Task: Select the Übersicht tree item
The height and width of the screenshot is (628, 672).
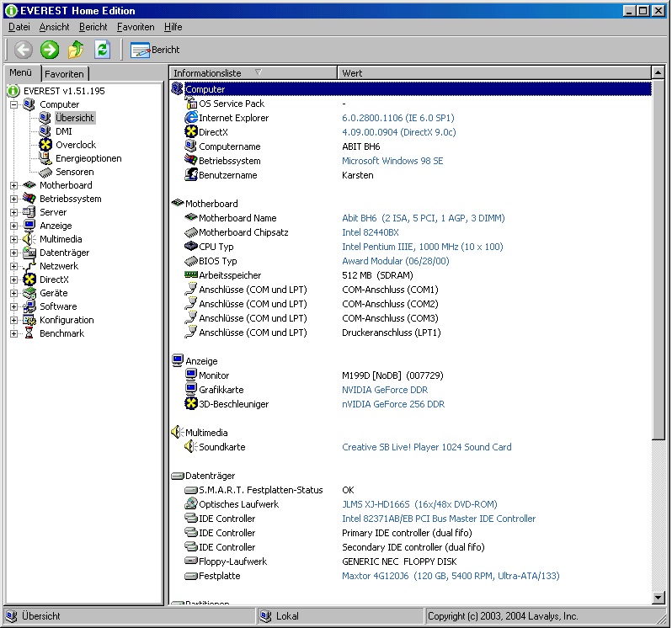Action: (75, 118)
